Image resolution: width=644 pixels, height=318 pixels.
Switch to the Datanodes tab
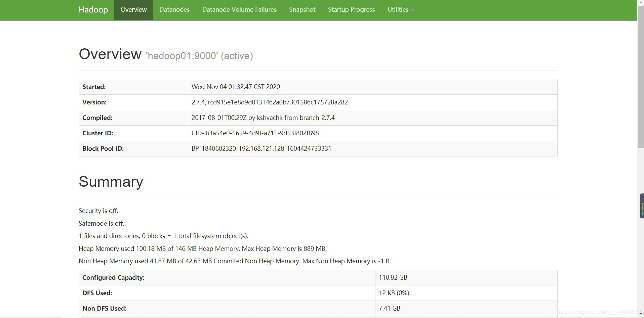click(174, 10)
